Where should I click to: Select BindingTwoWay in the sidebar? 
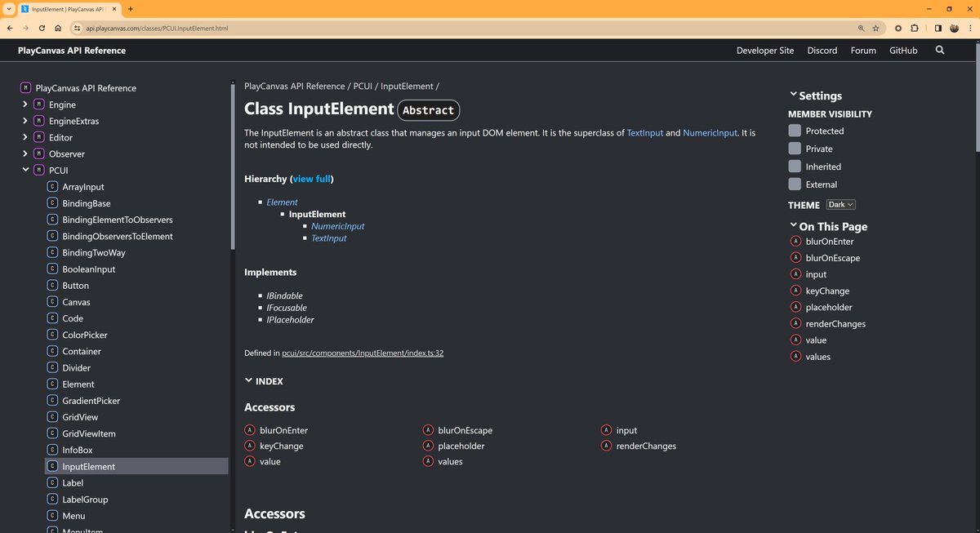pos(93,252)
